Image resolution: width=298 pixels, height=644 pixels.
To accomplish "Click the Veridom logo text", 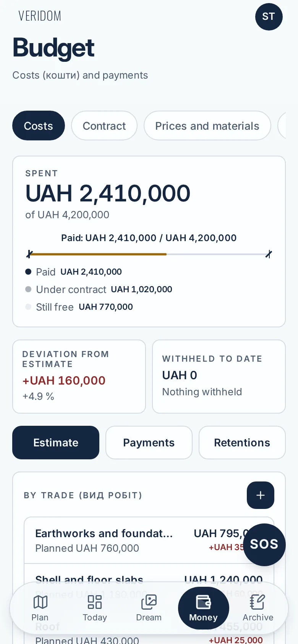I will point(40,16).
